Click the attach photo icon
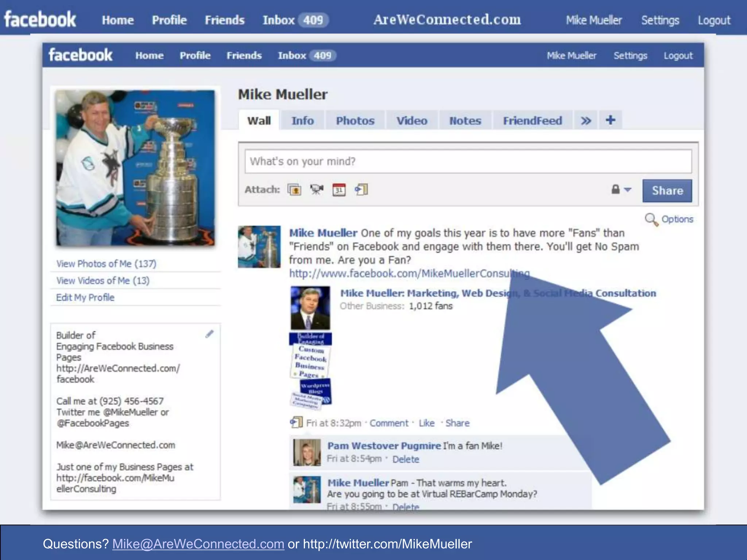 (x=294, y=190)
